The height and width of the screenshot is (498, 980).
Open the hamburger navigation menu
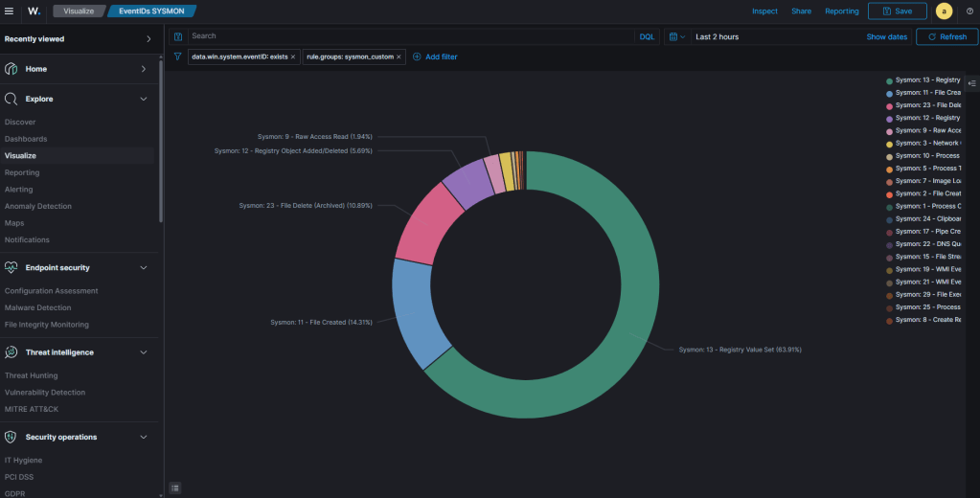(x=11, y=11)
